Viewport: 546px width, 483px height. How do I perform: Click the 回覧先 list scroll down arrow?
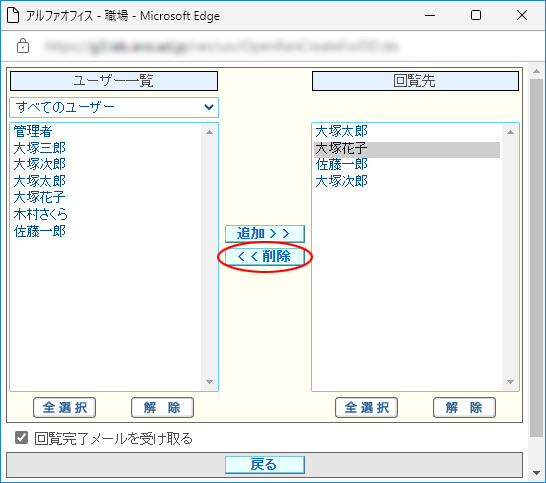click(510, 382)
